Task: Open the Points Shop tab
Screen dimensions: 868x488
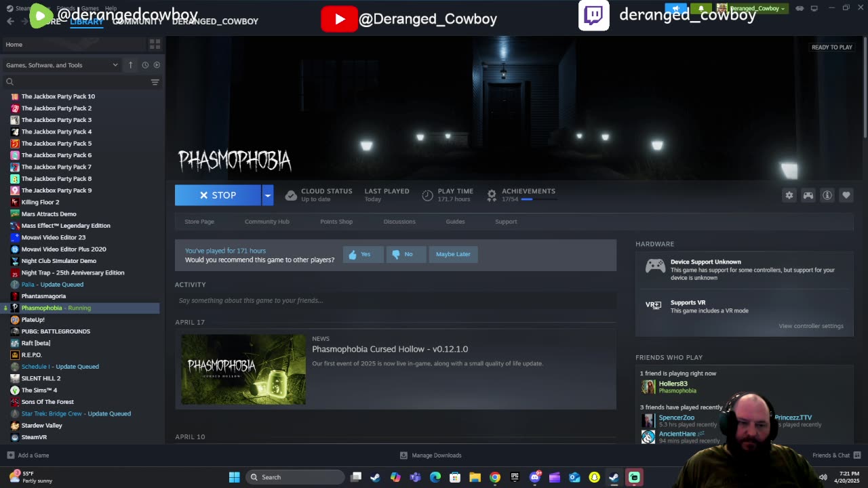Action: point(336,222)
